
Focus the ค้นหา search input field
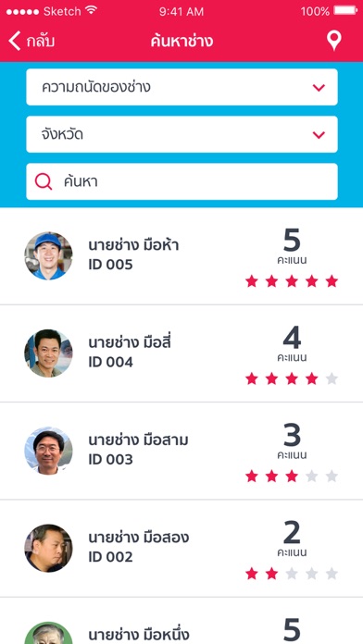coord(181,181)
